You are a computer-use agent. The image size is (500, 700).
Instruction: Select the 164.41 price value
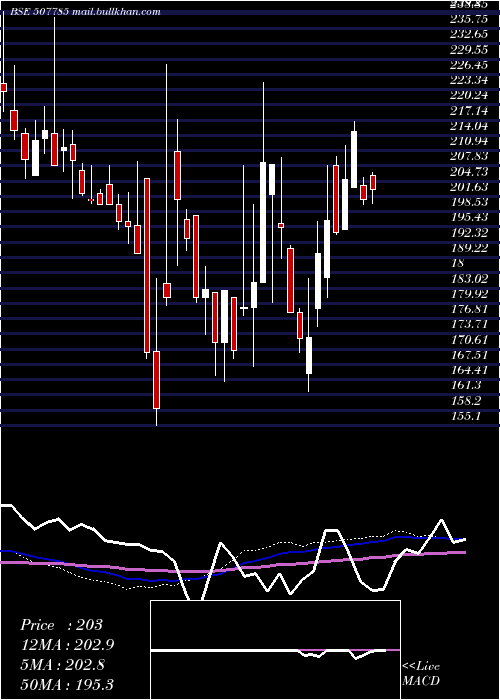click(x=467, y=370)
